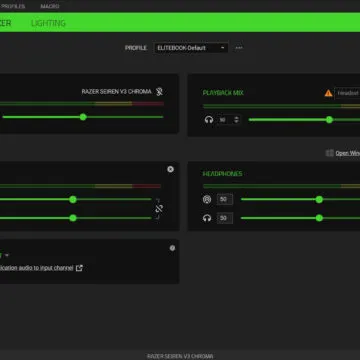Open the PROFILES menu item
Viewport: 360px width, 360px height.
pyautogui.click(x=13, y=6)
